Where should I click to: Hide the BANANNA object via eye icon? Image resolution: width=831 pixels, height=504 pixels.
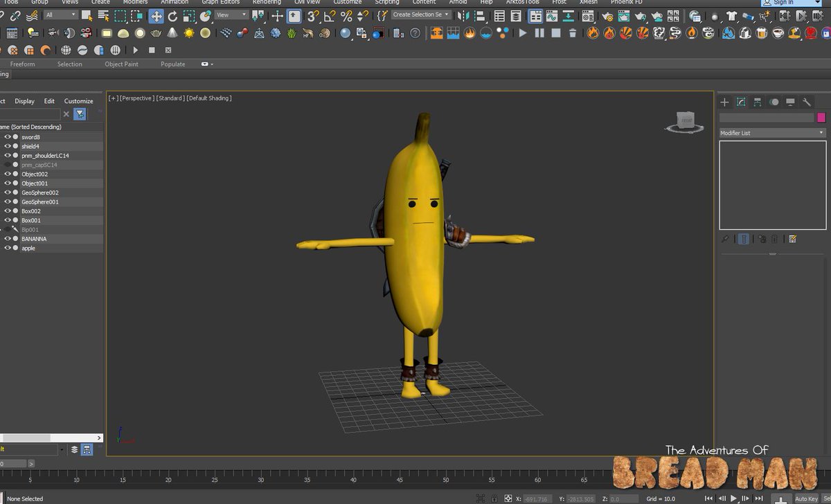(8, 239)
